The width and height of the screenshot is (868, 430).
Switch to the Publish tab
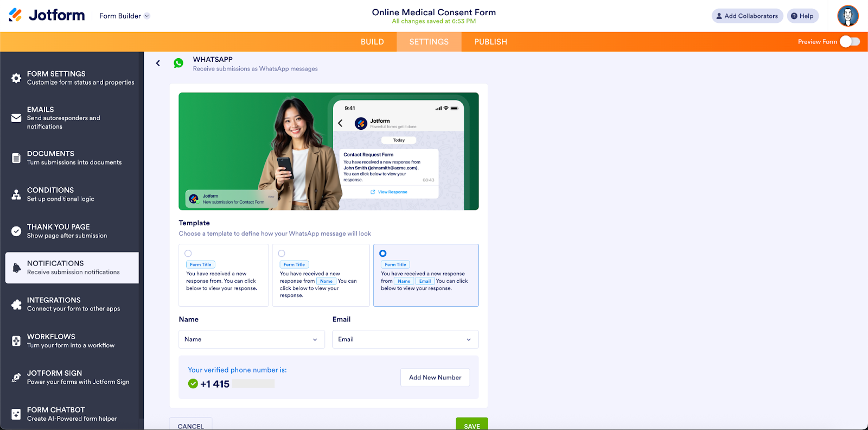point(490,42)
